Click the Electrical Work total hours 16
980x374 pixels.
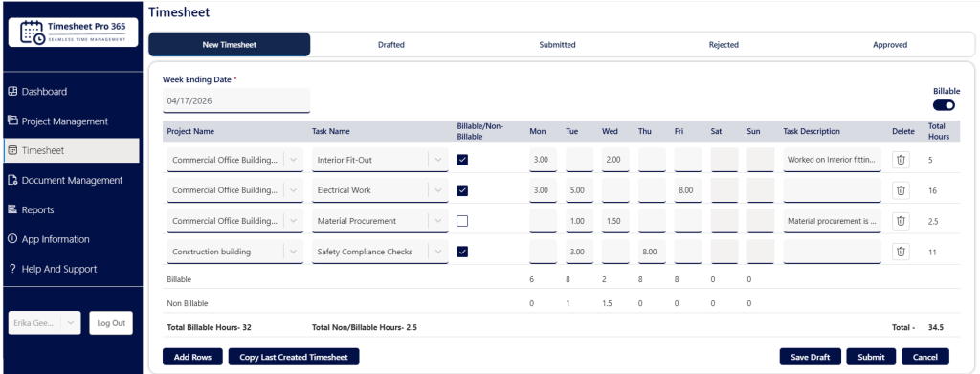click(932, 191)
